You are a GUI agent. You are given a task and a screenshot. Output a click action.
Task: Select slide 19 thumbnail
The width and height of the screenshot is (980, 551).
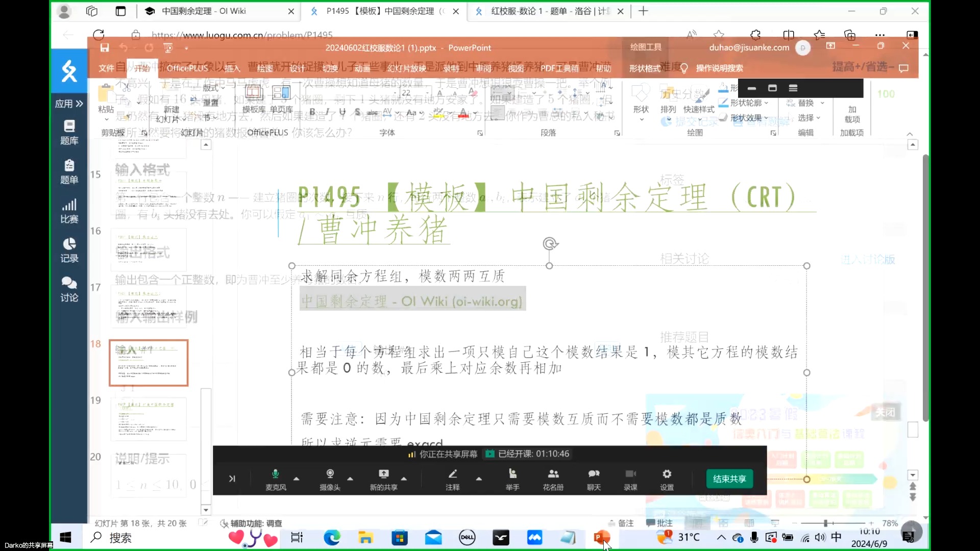(149, 419)
